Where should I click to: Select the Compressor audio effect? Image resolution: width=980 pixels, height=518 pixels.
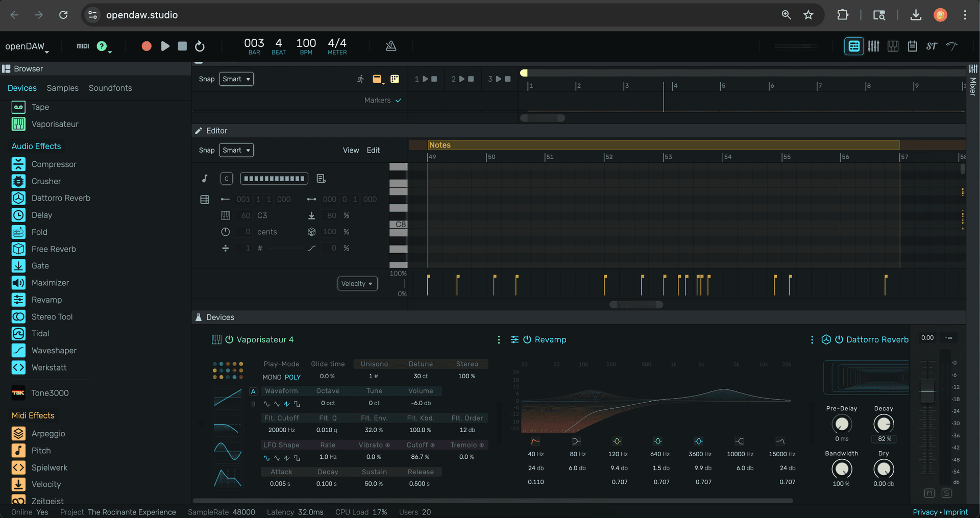pos(54,164)
